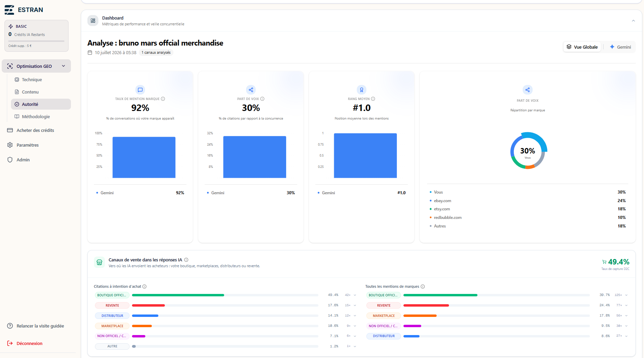Switch to the Gemini tab

click(x=620, y=47)
